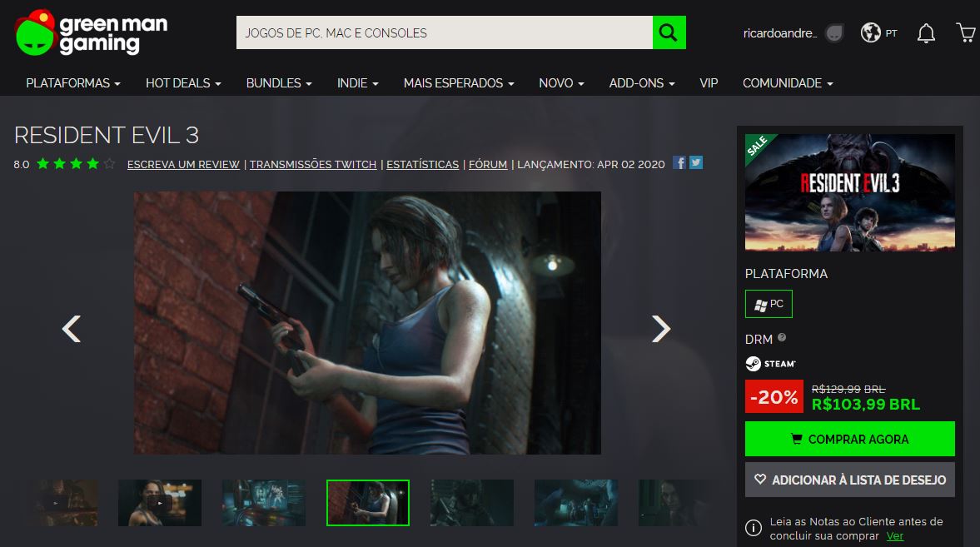Click the Comprar Agora button
Image resolution: width=980 pixels, height=547 pixels.
tap(849, 439)
